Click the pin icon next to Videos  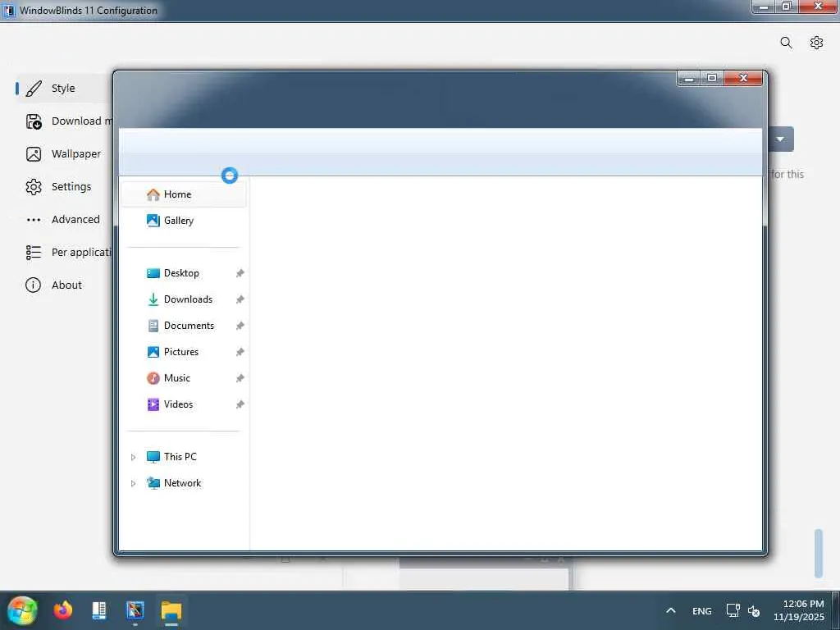[240, 404]
